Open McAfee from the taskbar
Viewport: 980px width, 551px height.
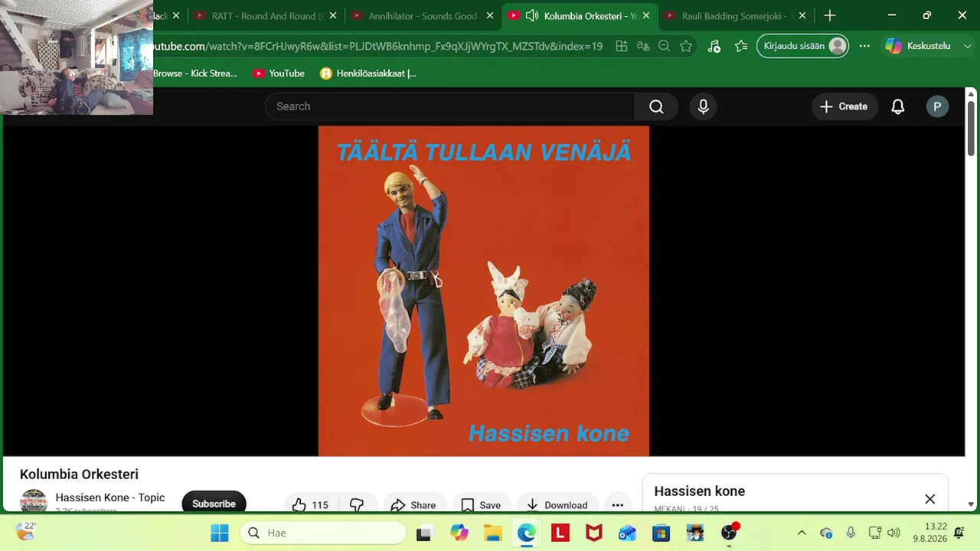tap(593, 533)
